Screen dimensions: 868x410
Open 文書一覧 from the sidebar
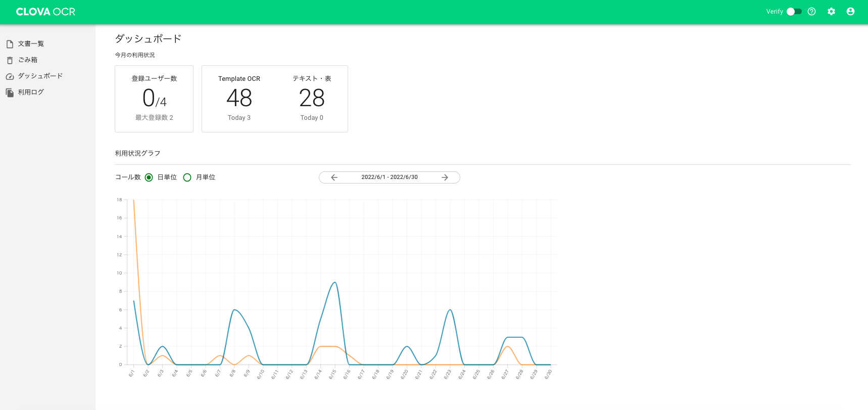31,44
